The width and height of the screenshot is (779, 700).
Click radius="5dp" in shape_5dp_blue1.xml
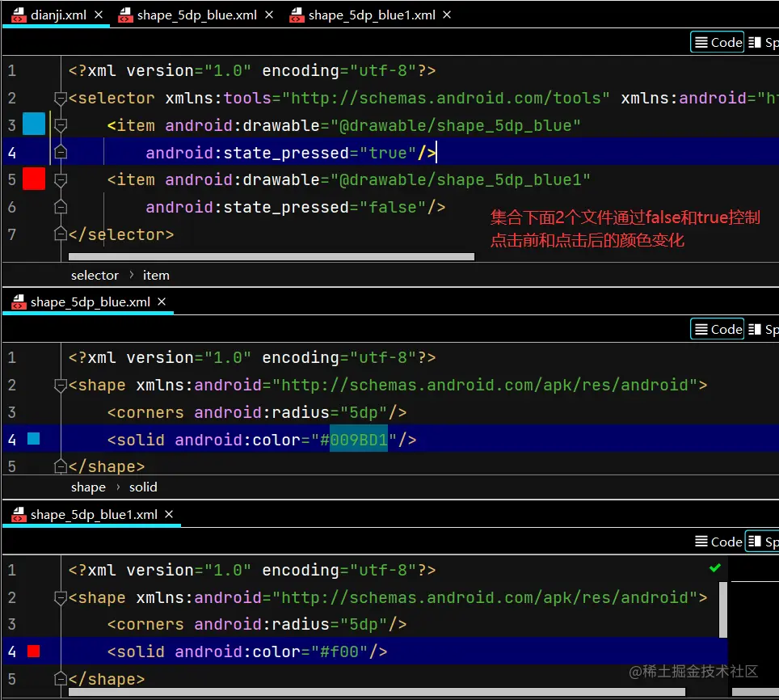[329, 625]
